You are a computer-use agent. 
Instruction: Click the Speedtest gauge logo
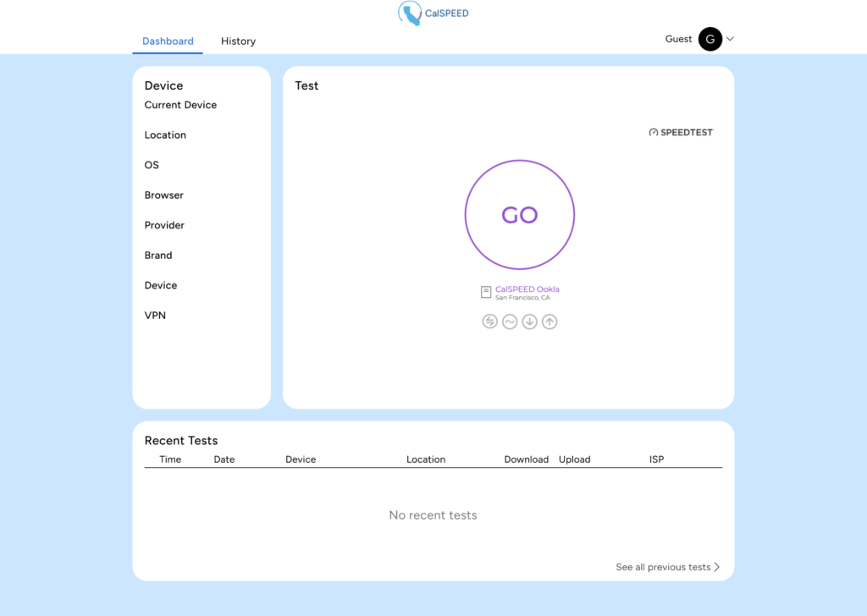point(654,133)
